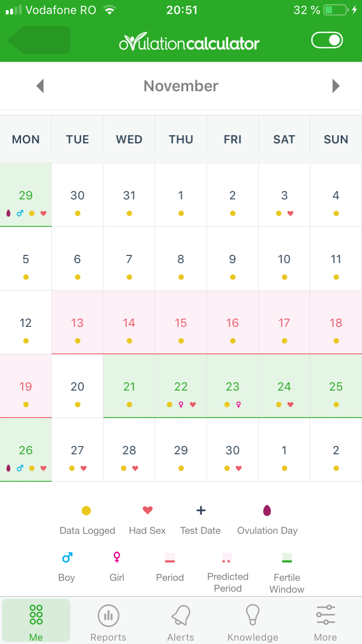Image resolution: width=362 pixels, height=644 pixels.
Task: Go to the previous month arrow
Action: click(40, 86)
